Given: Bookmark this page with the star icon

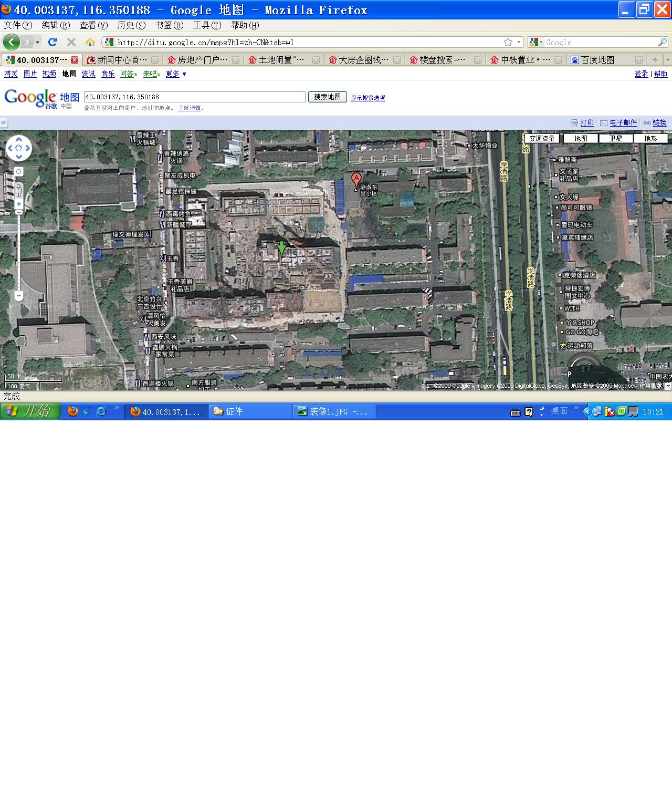Looking at the screenshot, I should [x=508, y=42].
